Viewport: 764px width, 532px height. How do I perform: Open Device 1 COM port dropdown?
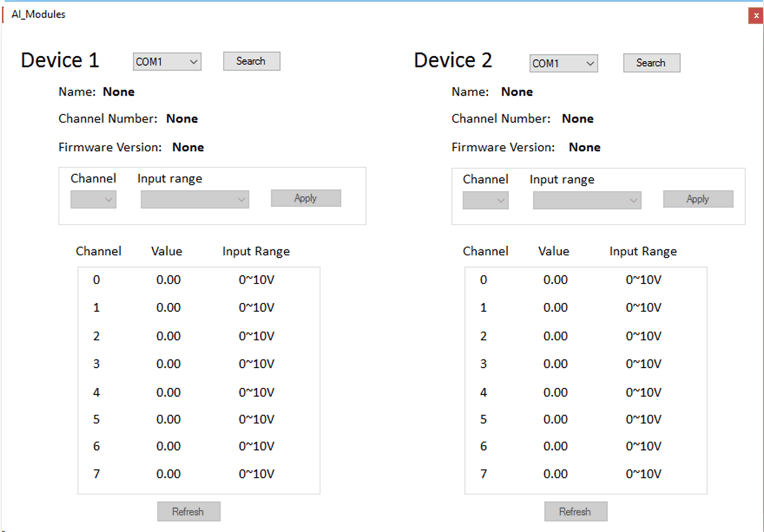pos(167,62)
